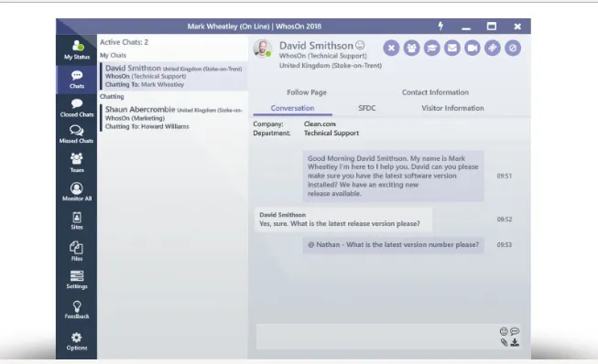The height and width of the screenshot is (364, 598).
Task: Attach a file with the paperclip icon
Action: pyautogui.click(x=504, y=342)
